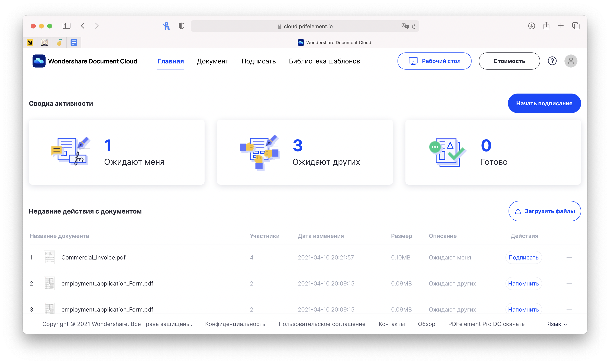610x364 pixels.
Task: Click Подписать for Commercial_Invoice.pdf
Action: tap(523, 258)
